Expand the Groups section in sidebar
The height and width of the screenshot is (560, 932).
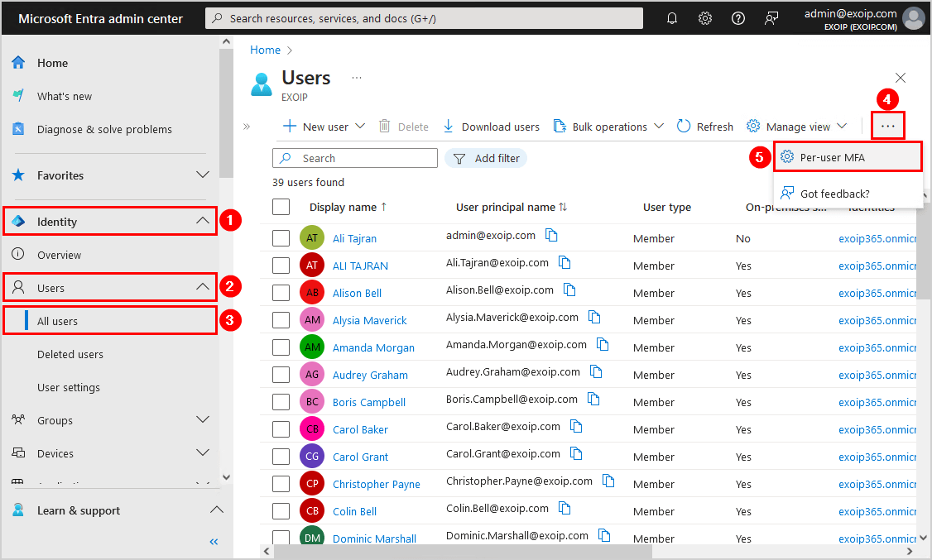coord(202,420)
